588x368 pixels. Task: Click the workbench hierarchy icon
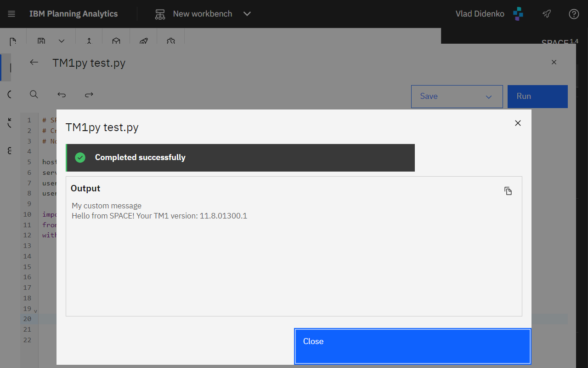160,14
